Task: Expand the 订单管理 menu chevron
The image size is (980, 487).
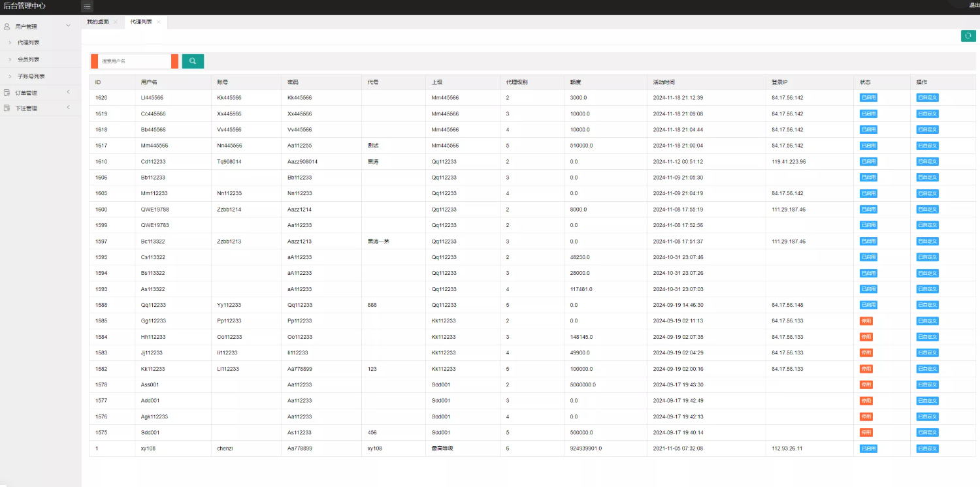Action: pos(69,92)
